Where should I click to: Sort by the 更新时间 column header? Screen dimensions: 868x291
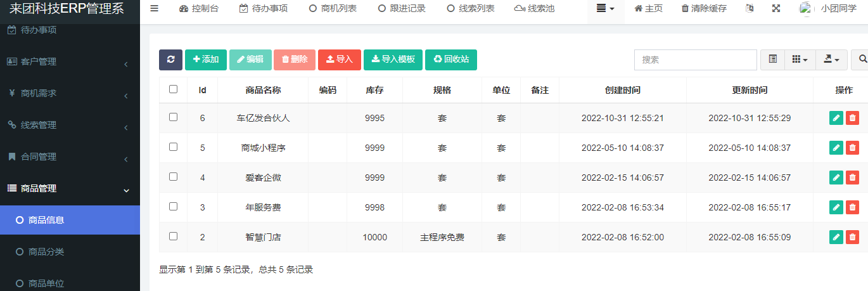750,90
